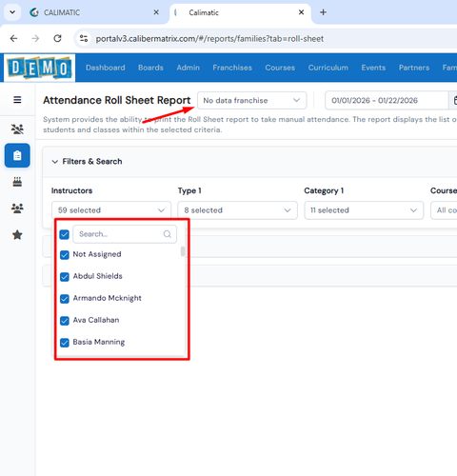Reload the page with refresh icon
The height and width of the screenshot is (476, 457).
(57, 39)
